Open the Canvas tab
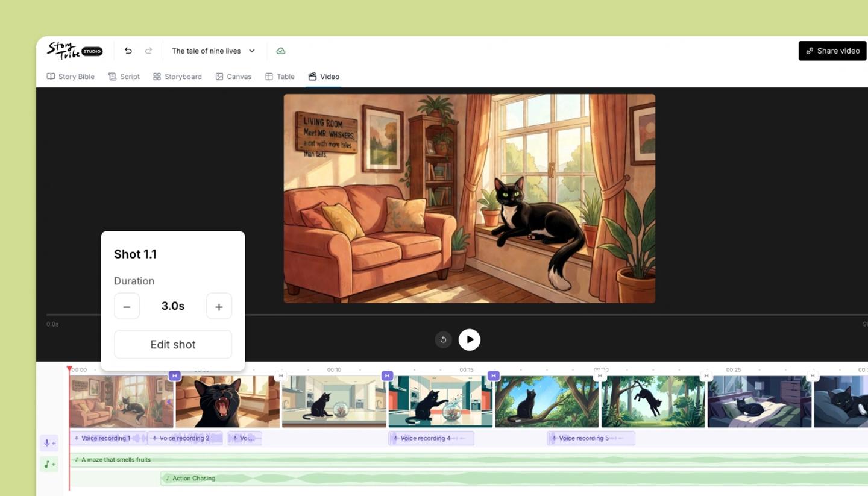This screenshot has height=496, width=868. click(233, 77)
